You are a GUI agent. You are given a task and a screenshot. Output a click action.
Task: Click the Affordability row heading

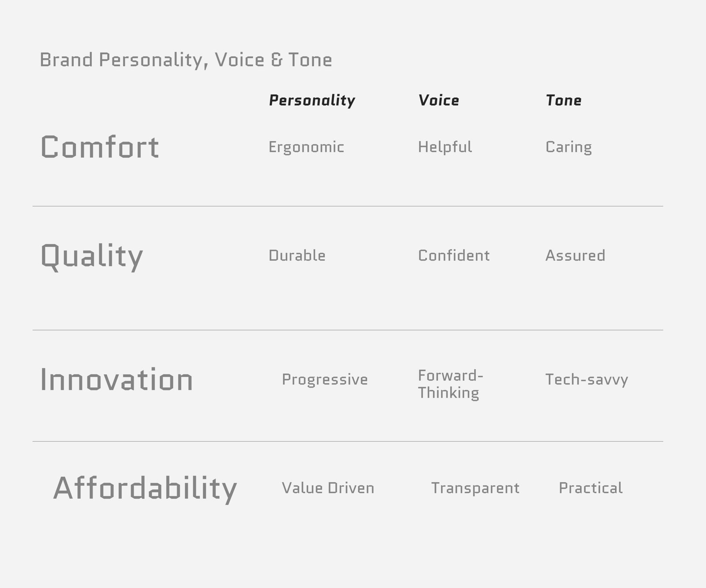(145, 488)
